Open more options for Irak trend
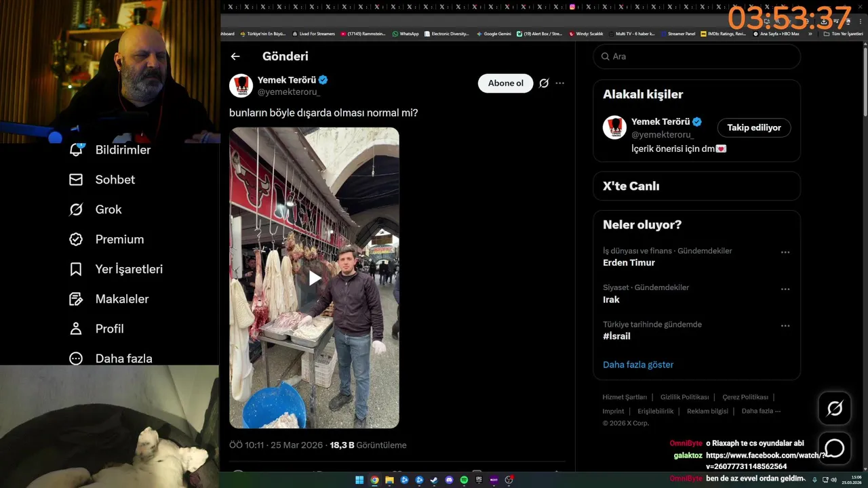Screen dimensions: 868x488 tap(785, 289)
